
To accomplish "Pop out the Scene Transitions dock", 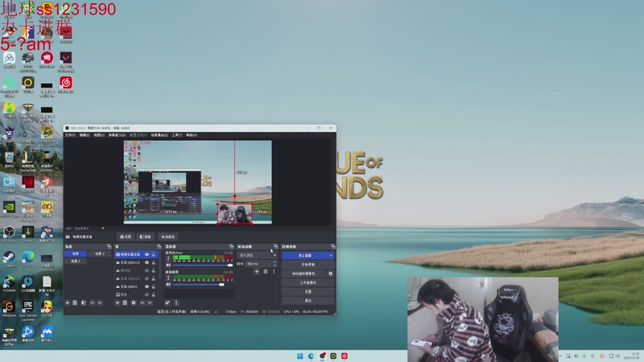I will coord(275,247).
